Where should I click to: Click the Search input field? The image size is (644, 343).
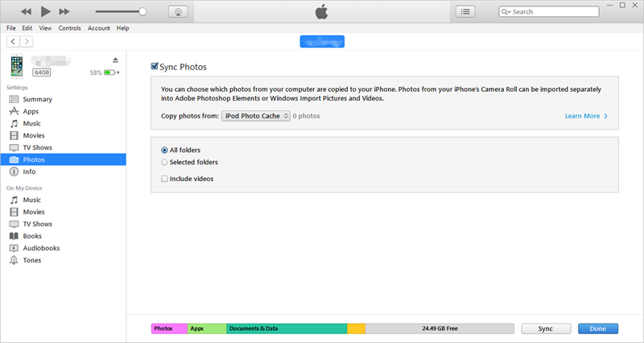point(549,11)
